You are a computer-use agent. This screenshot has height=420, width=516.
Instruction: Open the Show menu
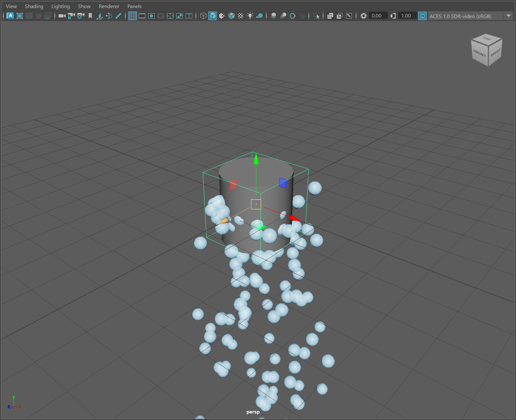tap(84, 6)
